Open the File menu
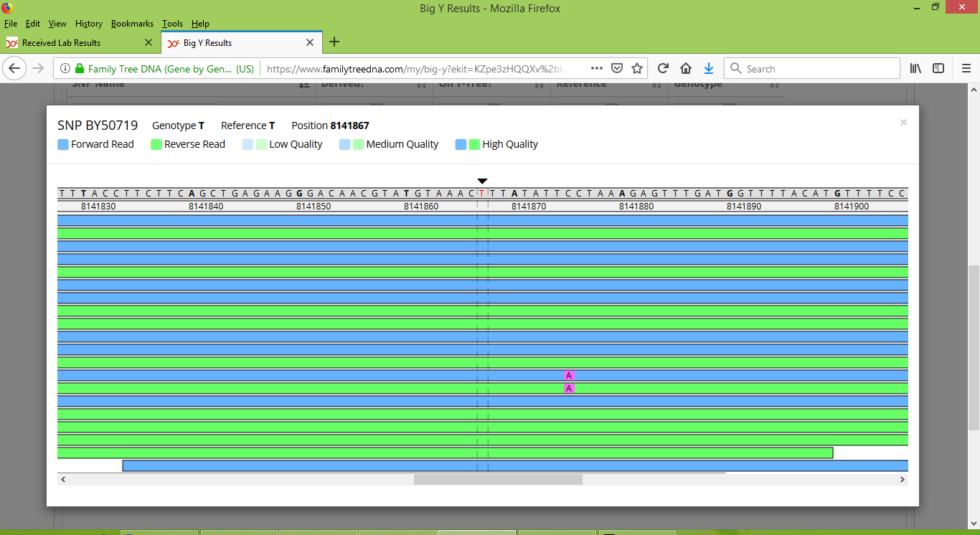Screen dimensions: 980x535 coord(11,24)
